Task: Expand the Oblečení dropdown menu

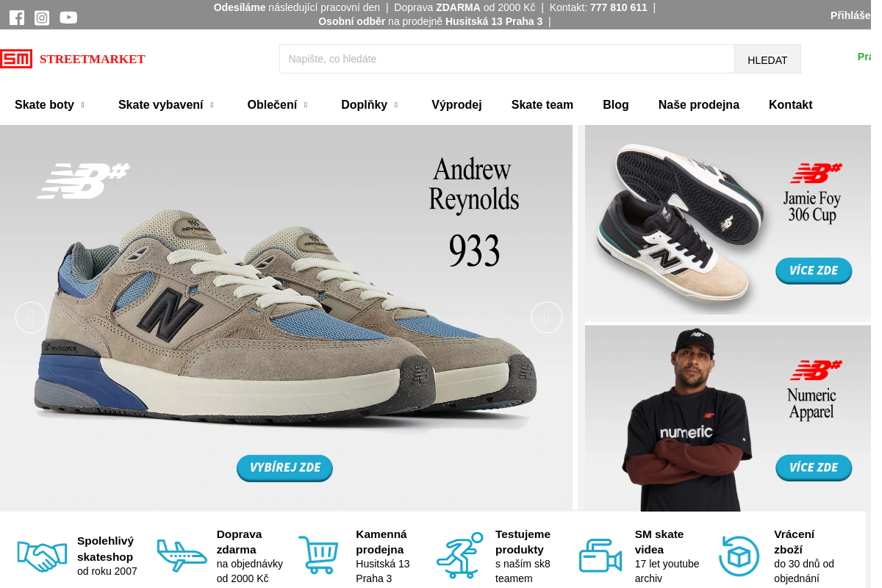Action: [x=278, y=104]
